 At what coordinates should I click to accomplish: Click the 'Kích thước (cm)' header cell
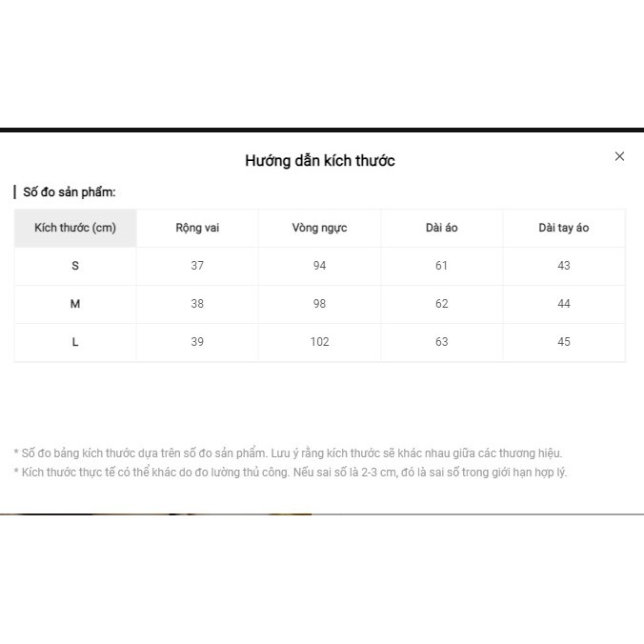75,228
